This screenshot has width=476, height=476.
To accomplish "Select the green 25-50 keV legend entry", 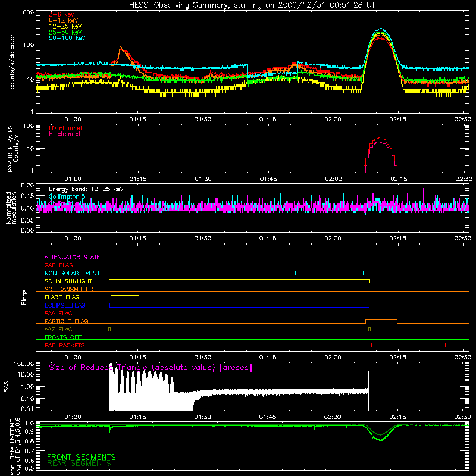I will [x=65, y=32].
